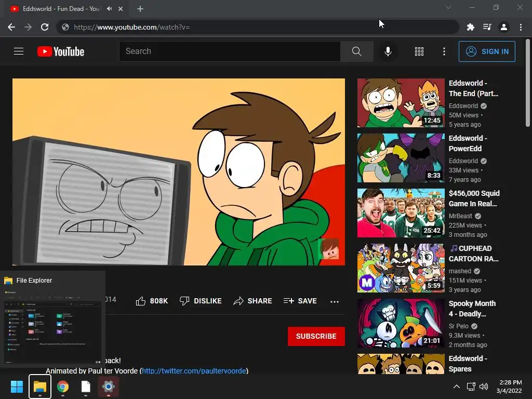Click the search magnifier button
532x399 pixels.
[356, 51]
